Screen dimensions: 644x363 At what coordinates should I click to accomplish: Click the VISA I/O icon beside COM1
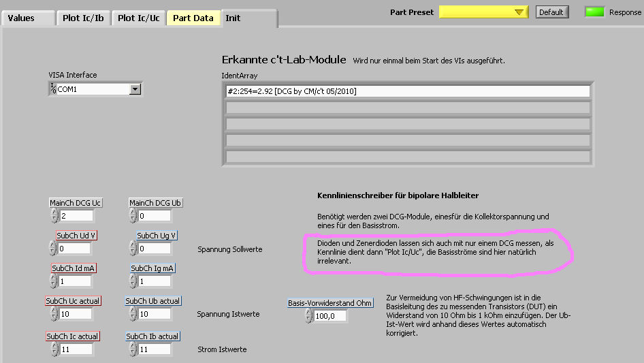(x=52, y=89)
